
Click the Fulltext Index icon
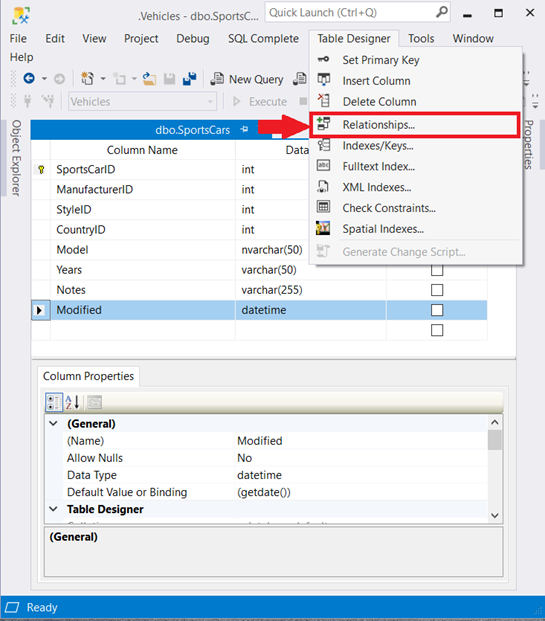[323, 166]
